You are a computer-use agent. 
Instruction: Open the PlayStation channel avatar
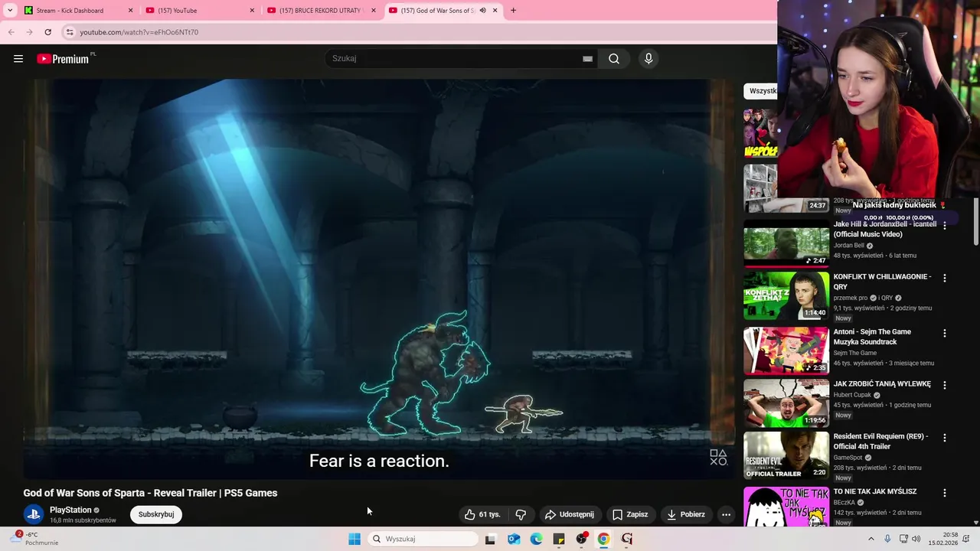33,514
